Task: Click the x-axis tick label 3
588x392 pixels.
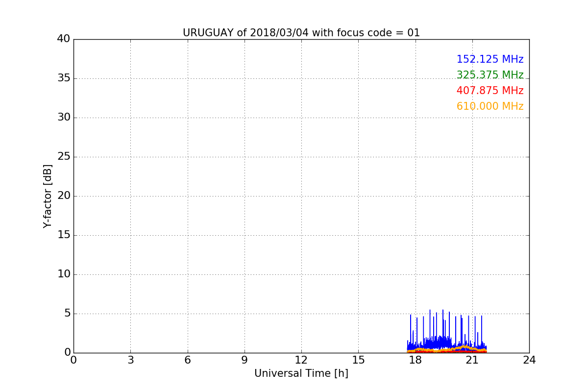Action: 130,360
